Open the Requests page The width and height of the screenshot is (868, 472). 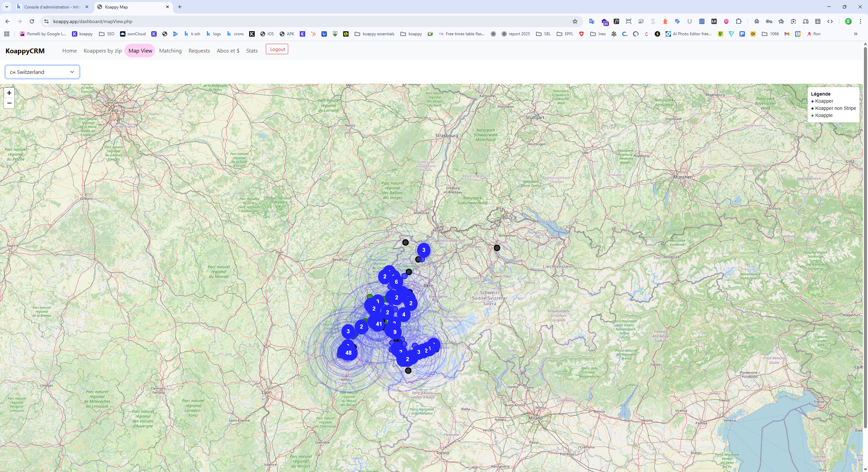coord(199,51)
